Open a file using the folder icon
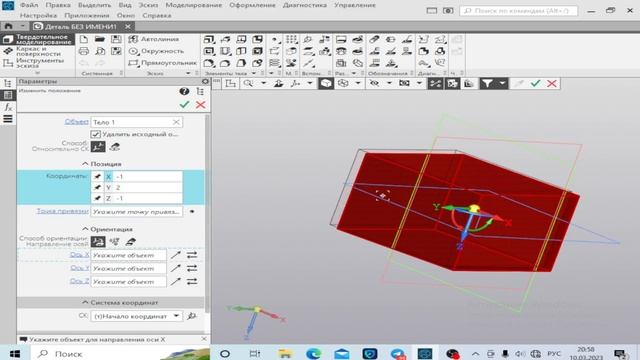Screen dimensions: 640x360 coord(100,39)
